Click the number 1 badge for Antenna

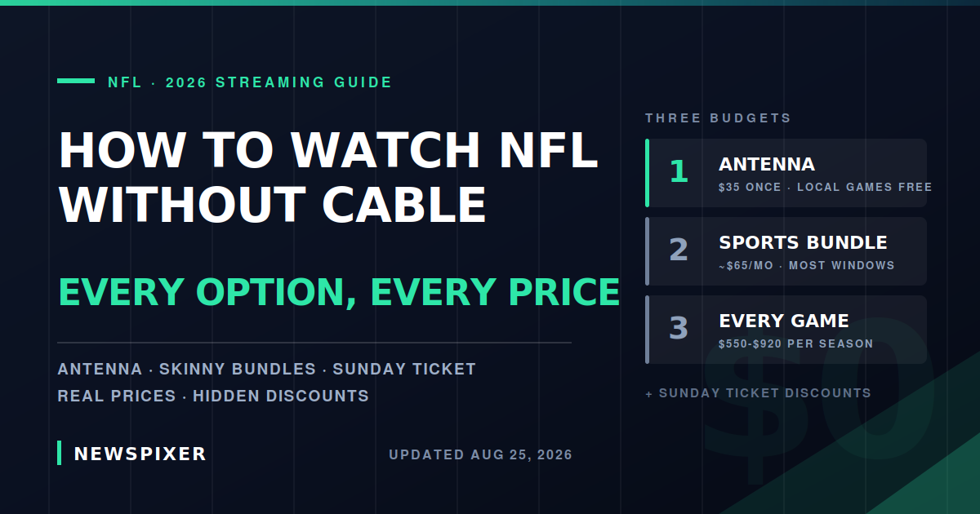click(x=679, y=172)
